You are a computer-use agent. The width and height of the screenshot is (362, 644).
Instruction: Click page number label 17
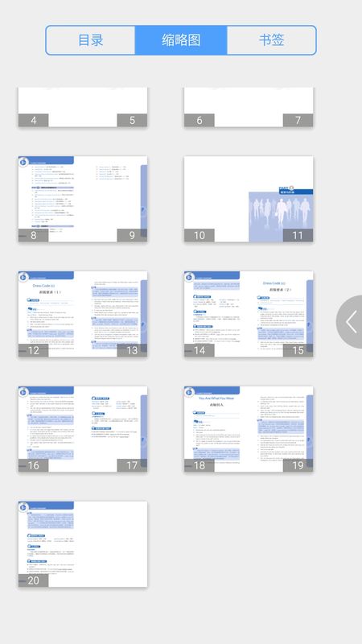(132, 465)
